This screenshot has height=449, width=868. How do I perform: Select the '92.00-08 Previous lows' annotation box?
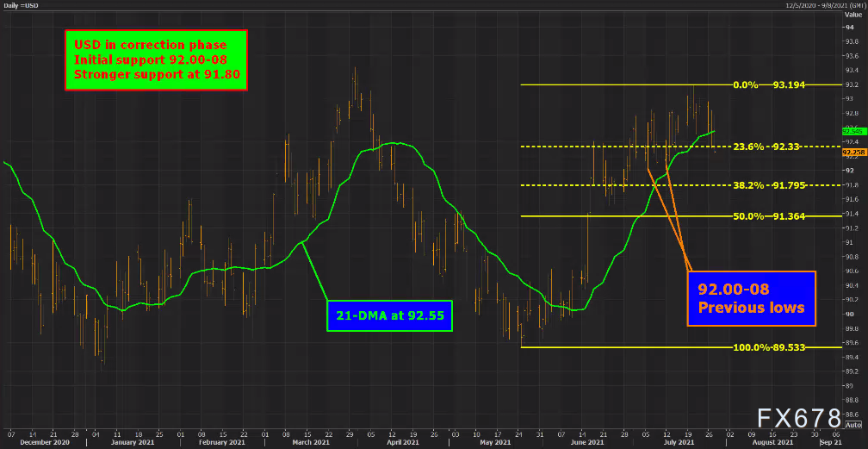(x=751, y=298)
